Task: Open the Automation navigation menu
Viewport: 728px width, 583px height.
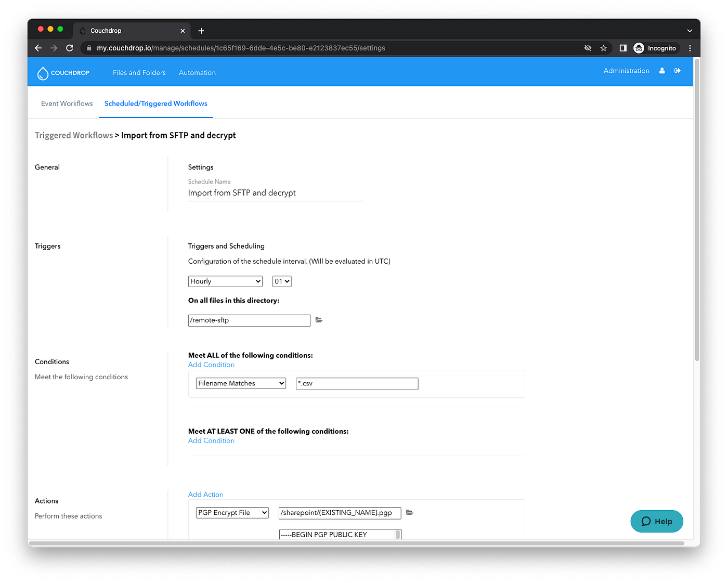Action: [197, 72]
